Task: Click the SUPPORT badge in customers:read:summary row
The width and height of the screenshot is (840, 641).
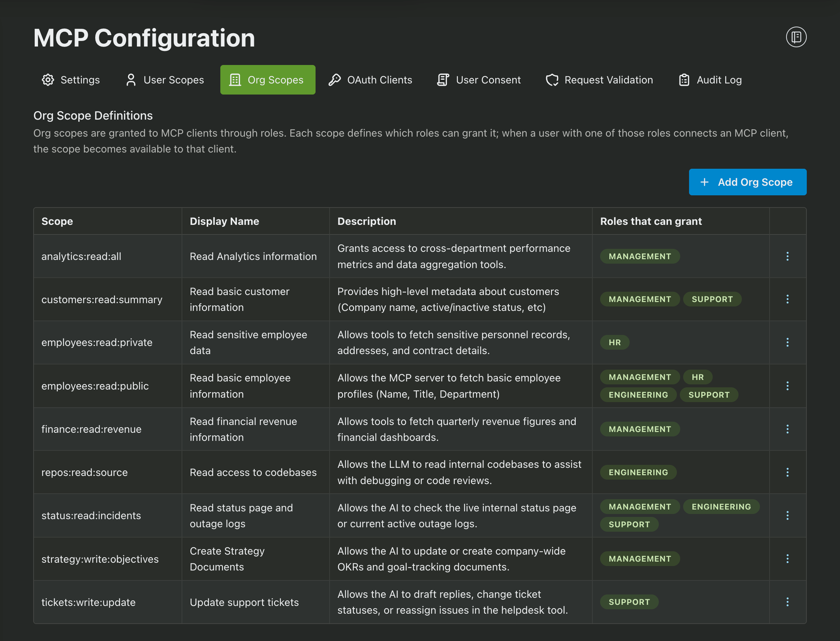Action: (712, 299)
